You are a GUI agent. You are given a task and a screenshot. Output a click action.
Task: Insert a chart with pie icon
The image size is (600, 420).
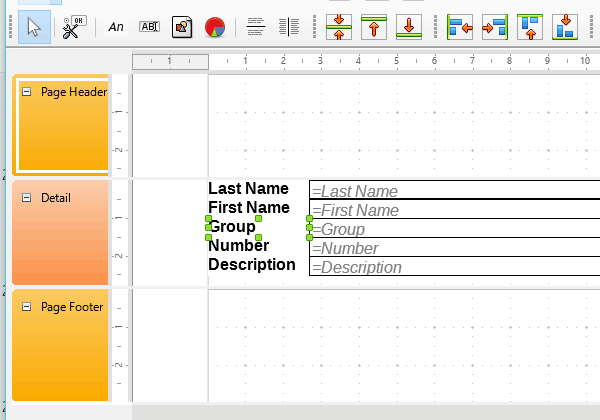coord(215,27)
